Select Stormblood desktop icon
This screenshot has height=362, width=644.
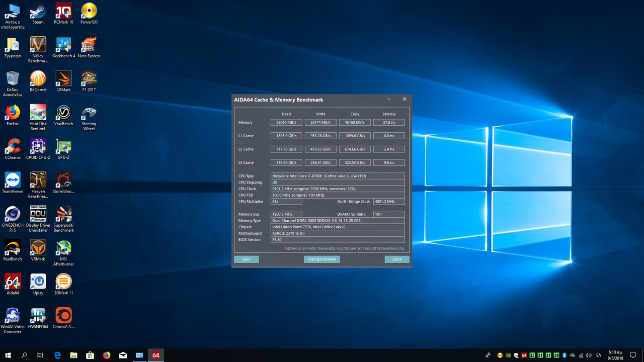coord(63,183)
